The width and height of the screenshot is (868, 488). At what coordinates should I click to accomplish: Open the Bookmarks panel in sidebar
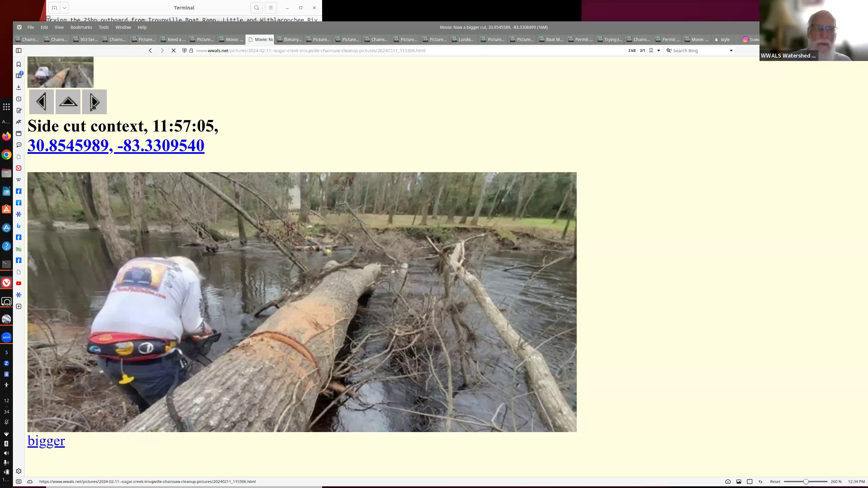click(19, 64)
